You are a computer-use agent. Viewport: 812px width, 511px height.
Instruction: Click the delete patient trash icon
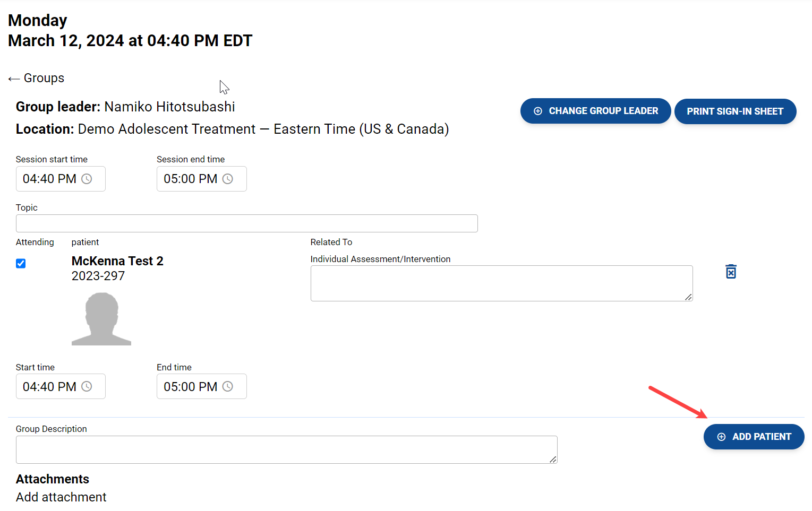pos(731,272)
